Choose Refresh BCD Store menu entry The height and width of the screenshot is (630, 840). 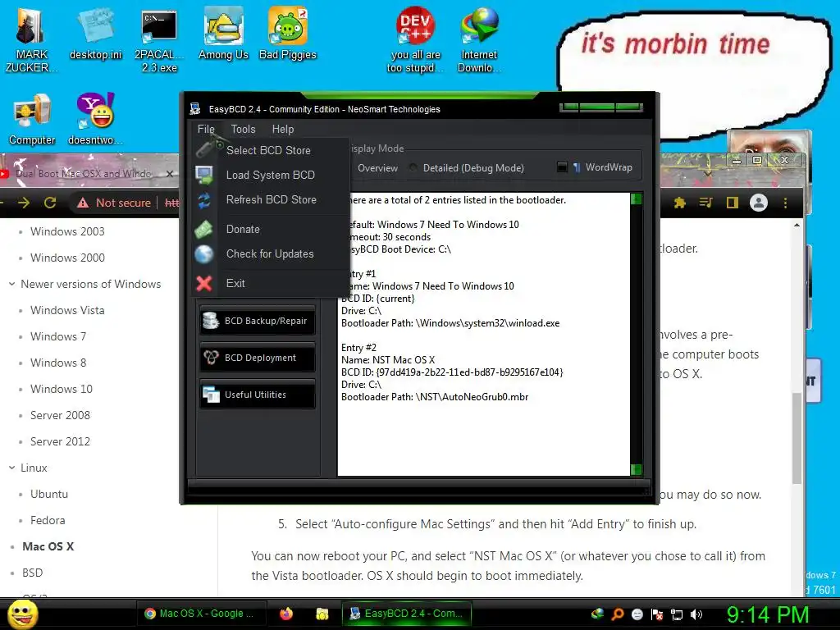271,200
